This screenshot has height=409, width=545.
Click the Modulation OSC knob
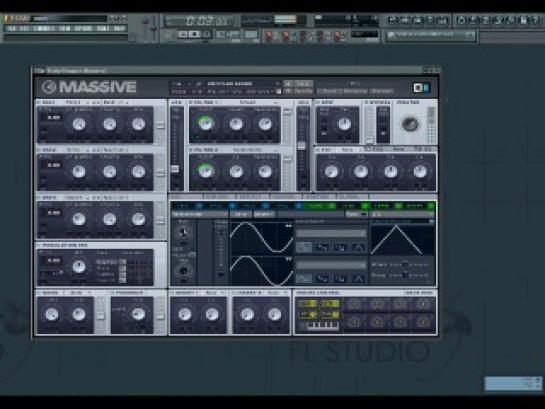pos(79,267)
